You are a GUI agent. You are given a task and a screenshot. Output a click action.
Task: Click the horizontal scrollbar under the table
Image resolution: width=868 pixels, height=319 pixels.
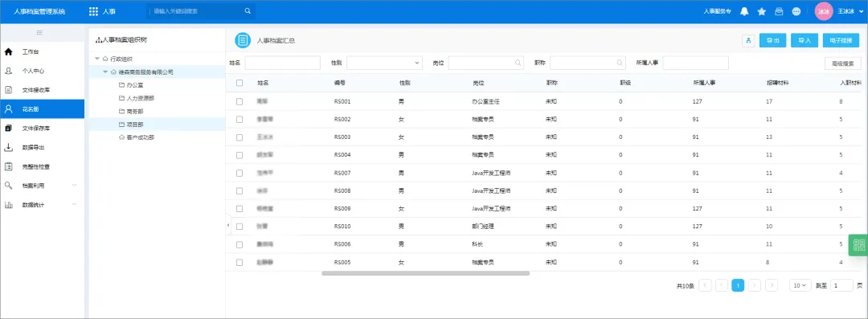click(425, 273)
